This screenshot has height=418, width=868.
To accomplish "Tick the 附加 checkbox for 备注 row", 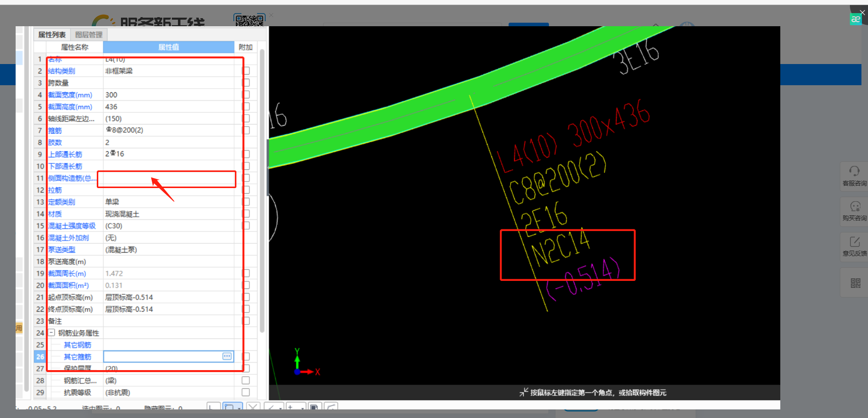I will pyautogui.click(x=245, y=321).
